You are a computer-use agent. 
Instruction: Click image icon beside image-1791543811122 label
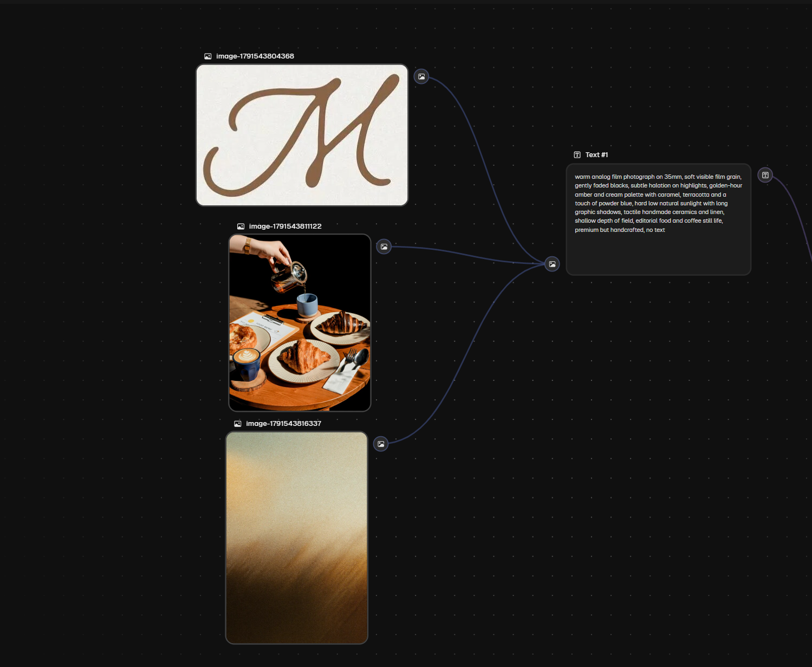[241, 226]
